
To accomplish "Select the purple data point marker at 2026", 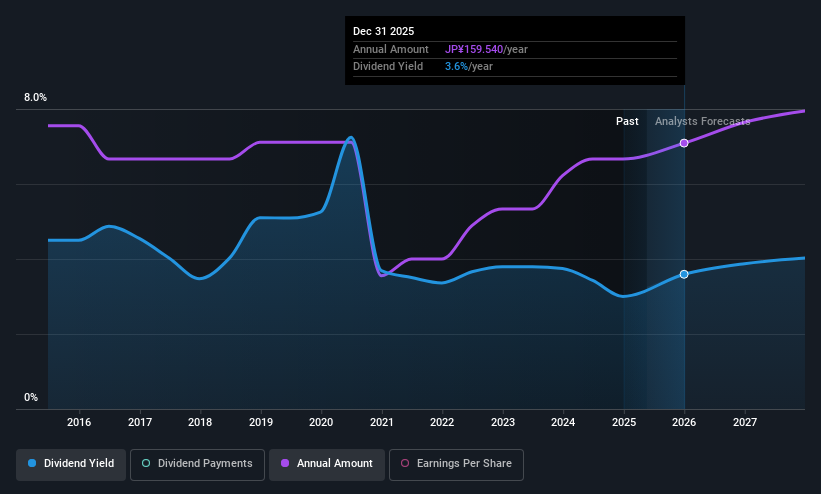I will click(x=684, y=143).
